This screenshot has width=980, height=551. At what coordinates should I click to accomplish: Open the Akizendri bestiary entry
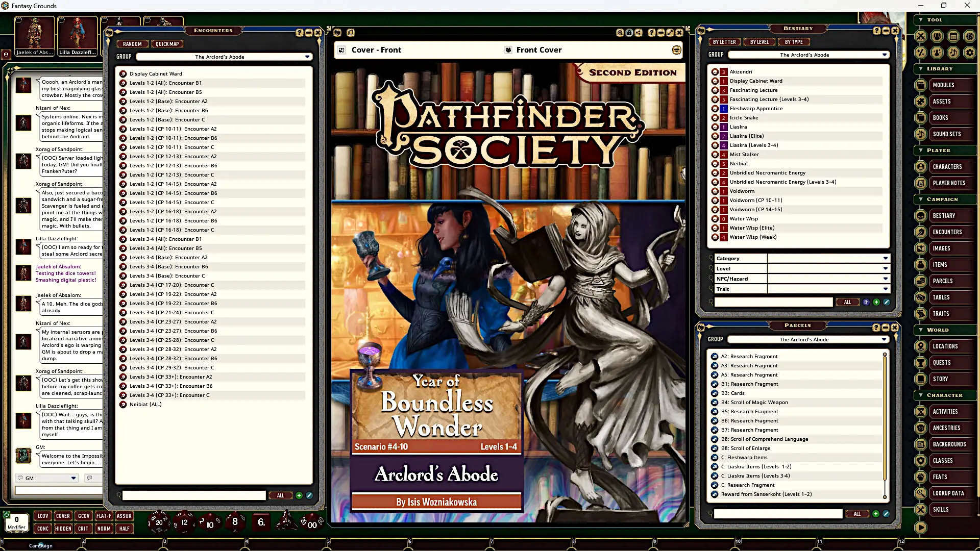(741, 72)
